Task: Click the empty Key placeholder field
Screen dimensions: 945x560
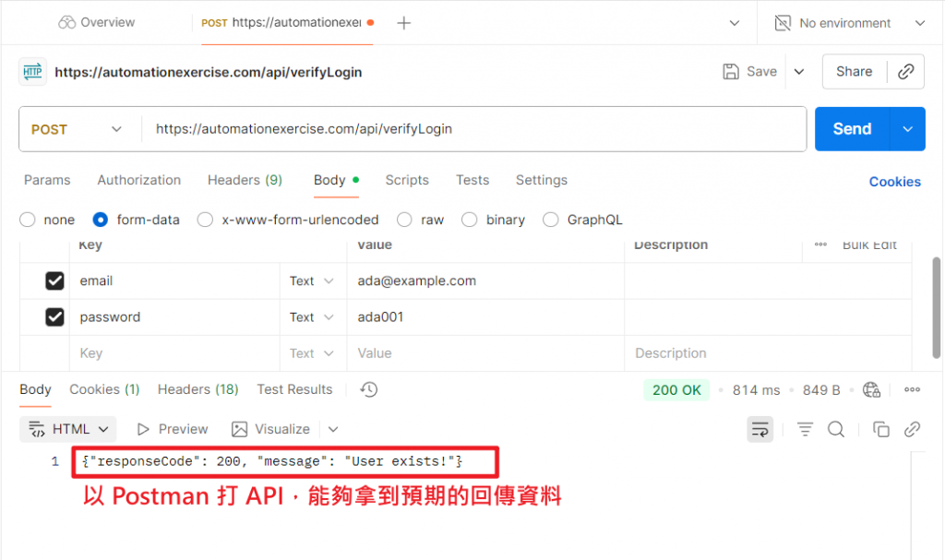Action: (x=174, y=353)
